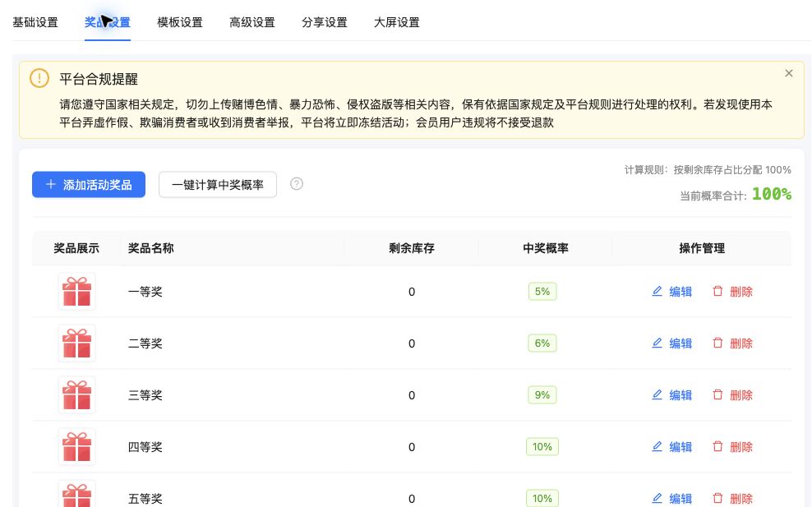The height and width of the screenshot is (507, 812).
Task: Open the question mark help icon
Action: pos(296,184)
